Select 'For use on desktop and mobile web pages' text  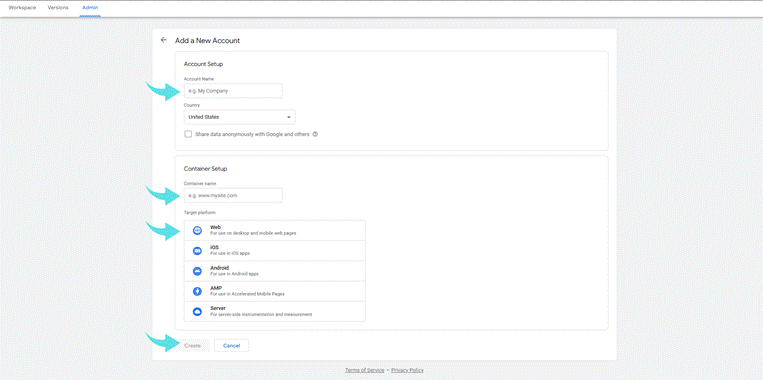(253, 233)
